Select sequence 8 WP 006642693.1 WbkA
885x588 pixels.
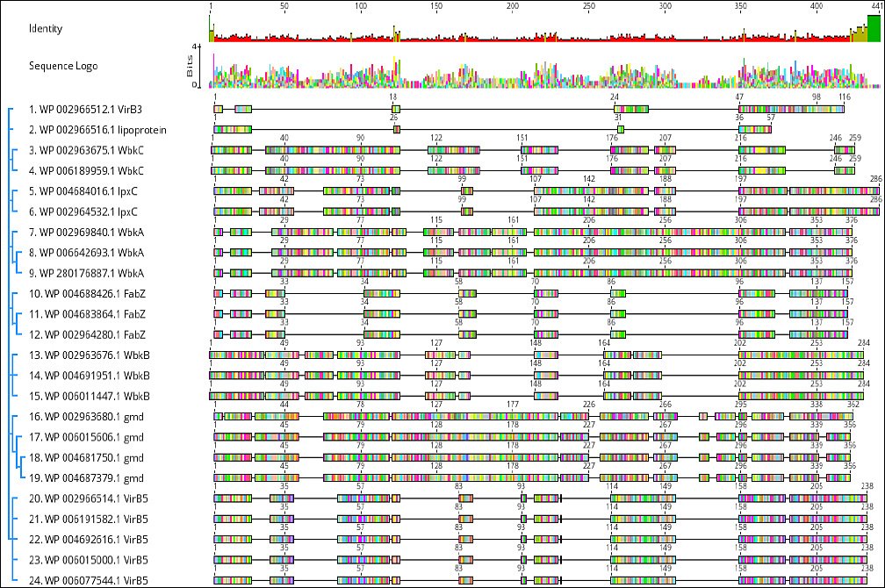click(86, 253)
